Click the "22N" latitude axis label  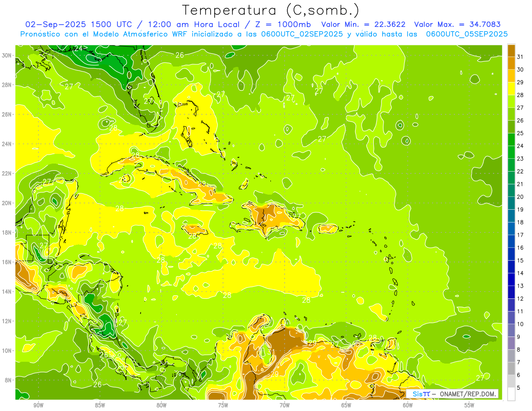click(7, 173)
